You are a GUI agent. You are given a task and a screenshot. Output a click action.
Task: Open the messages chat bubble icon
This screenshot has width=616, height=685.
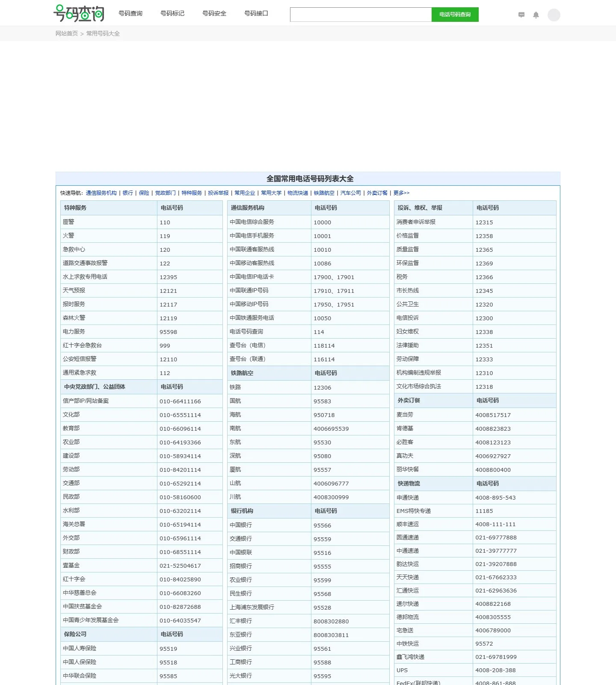(521, 15)
